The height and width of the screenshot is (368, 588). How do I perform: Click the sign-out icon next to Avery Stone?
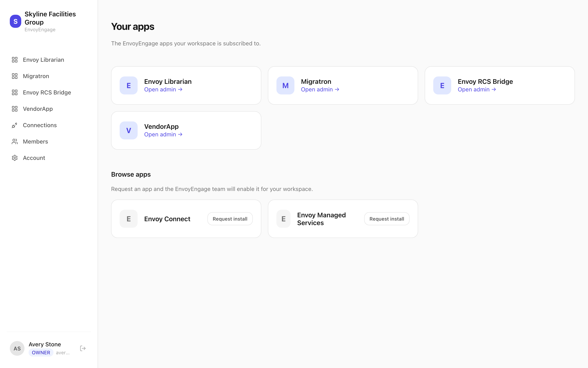tap(83, 348)
